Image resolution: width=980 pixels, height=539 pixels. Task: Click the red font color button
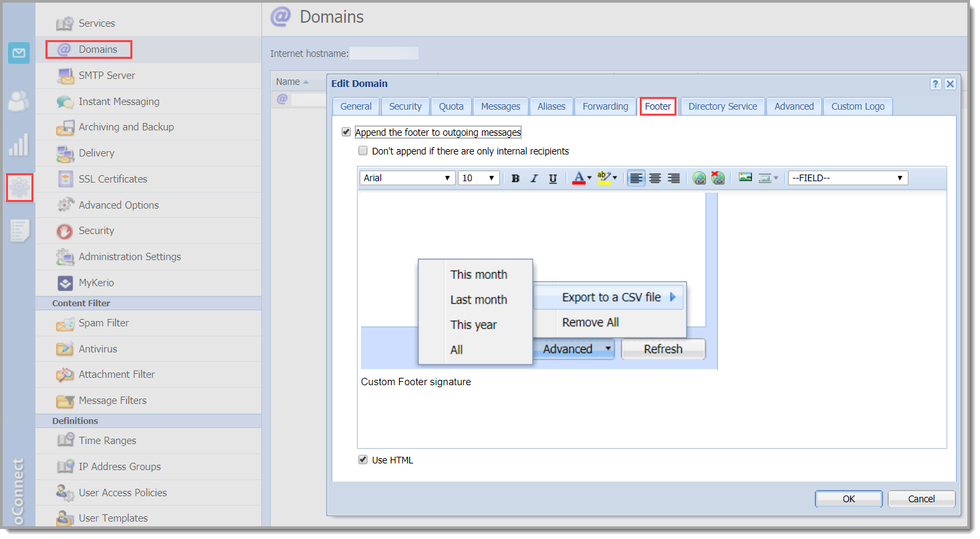pos(579,179)
